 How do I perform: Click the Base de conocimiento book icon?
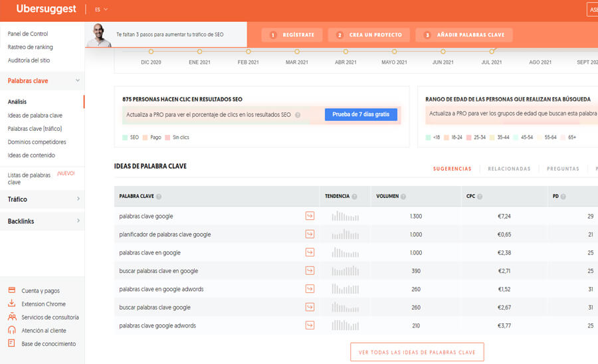pos(11,343)
